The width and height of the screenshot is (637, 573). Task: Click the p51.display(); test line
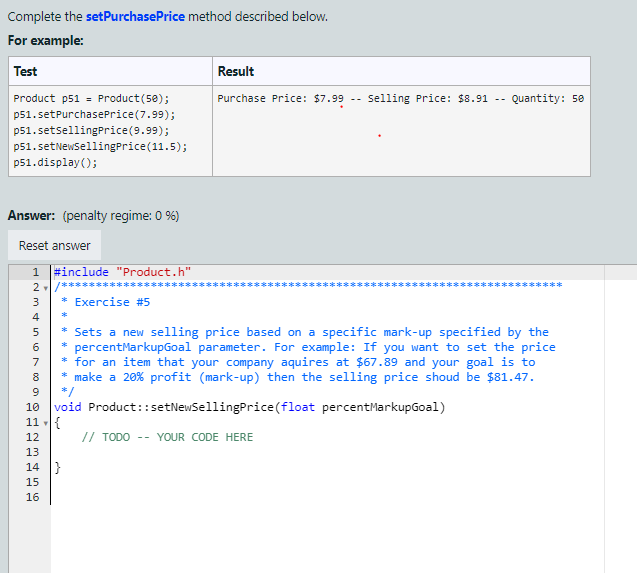click(55, 163)
